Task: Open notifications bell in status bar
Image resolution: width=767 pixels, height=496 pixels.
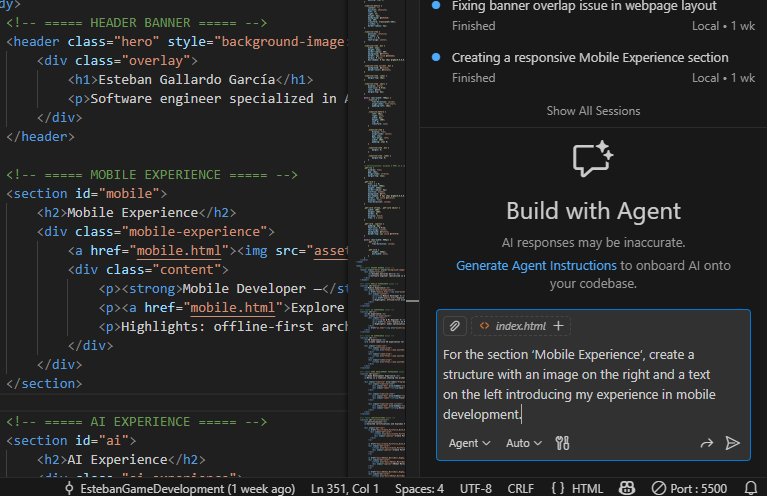Action: pyautogui.click(x=751, y=488)
